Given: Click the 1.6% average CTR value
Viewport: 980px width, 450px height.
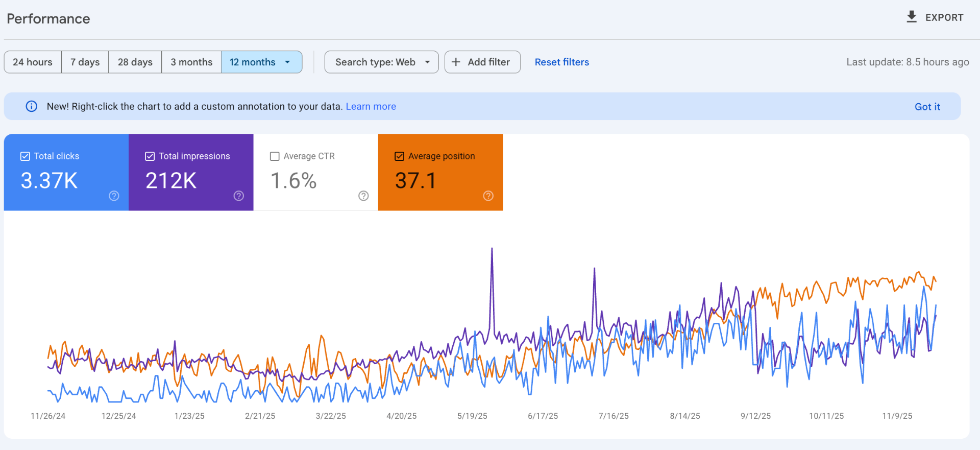Looking at the screenshot, I should [x=293, y=181].
